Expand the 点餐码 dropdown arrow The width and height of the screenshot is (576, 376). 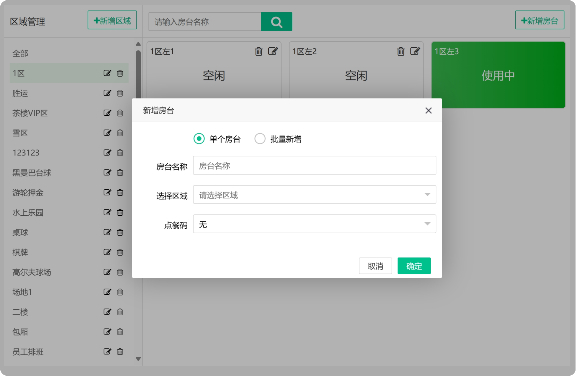pyautogui.click(x=427, y=224)
